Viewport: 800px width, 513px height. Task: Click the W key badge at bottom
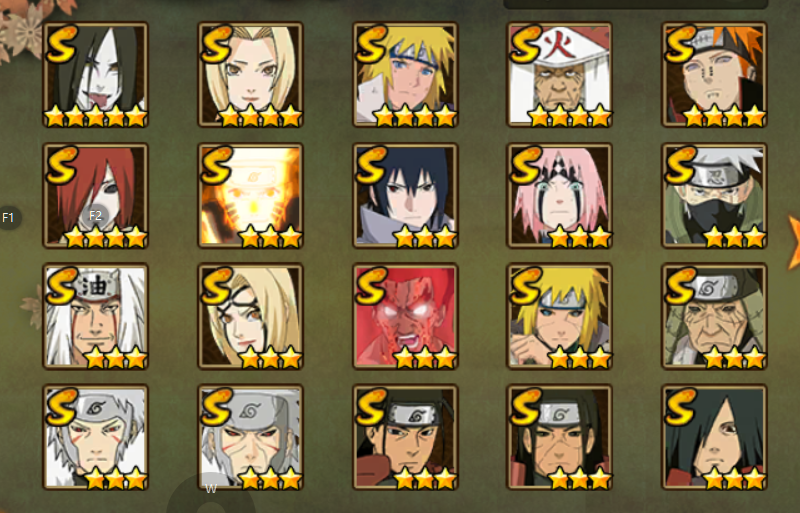(x=211, y=489)
